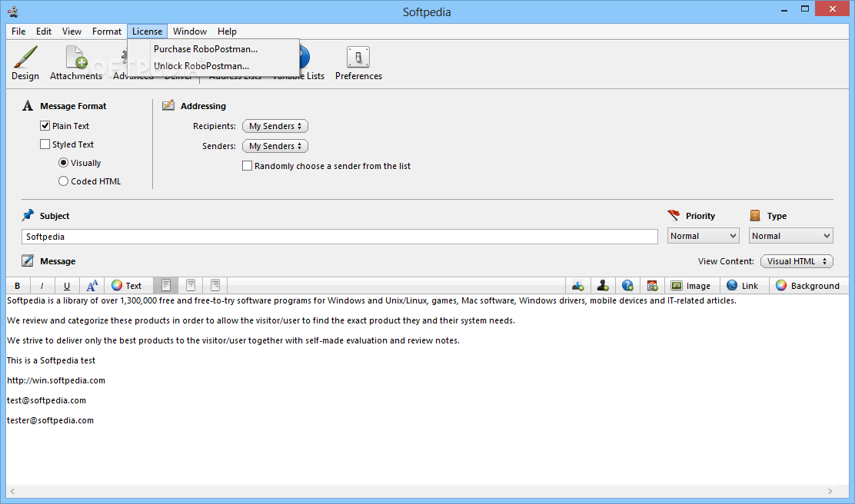
Task: Open the Background color picker
Action: click(x=807, y=286)
